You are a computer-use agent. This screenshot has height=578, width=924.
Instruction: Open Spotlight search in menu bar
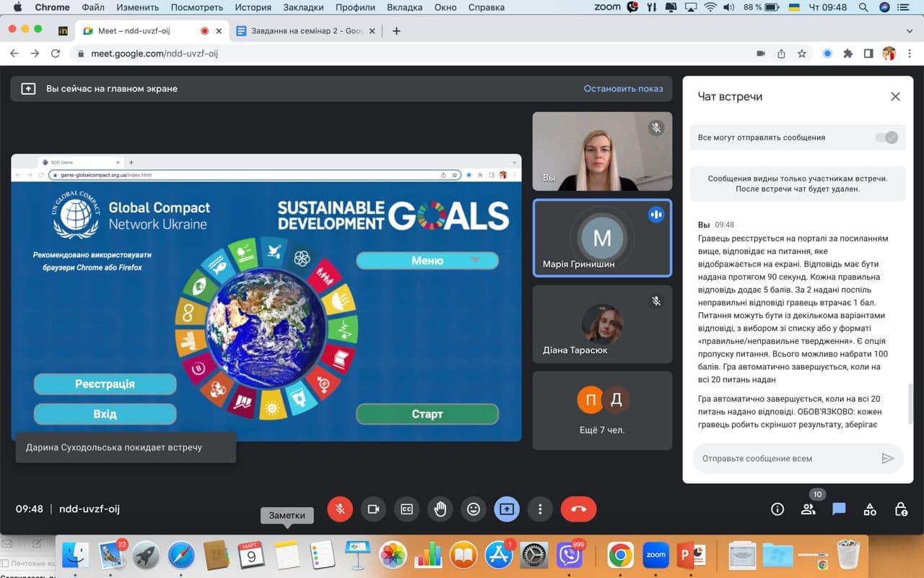[x=863, y=7]
